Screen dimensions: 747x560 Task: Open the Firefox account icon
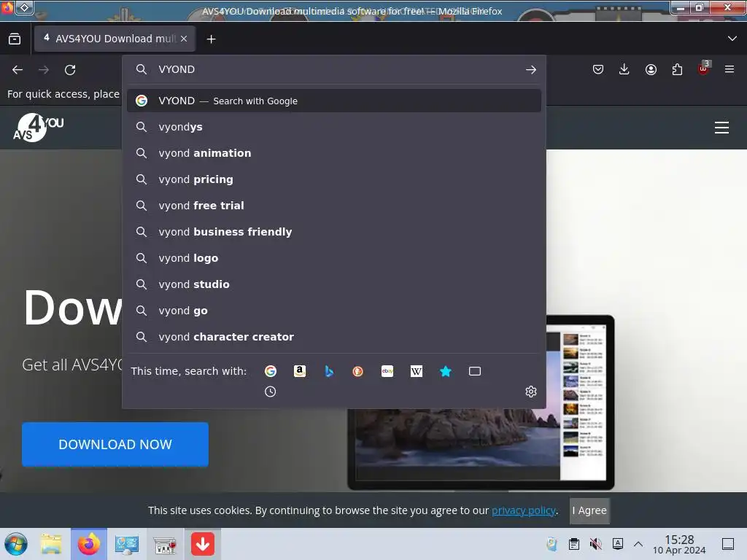(651, 69)
